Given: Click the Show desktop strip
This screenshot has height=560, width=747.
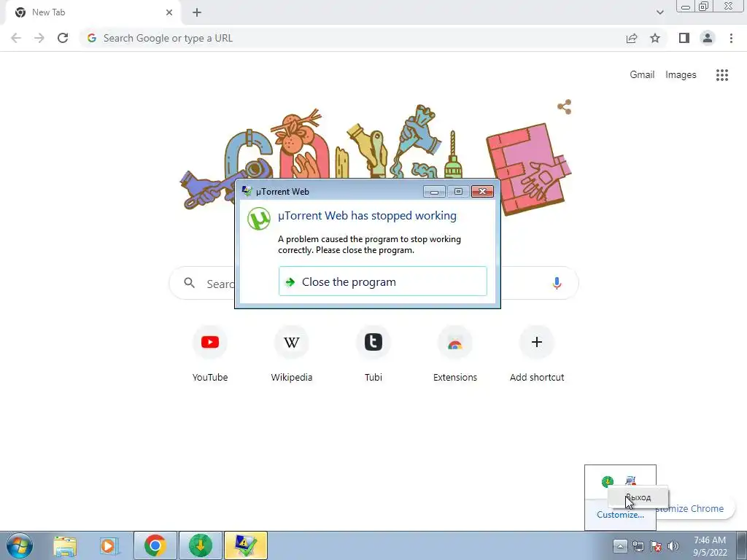Looking at the screenshot, I should pyautogui.click(x=742, y=545).
